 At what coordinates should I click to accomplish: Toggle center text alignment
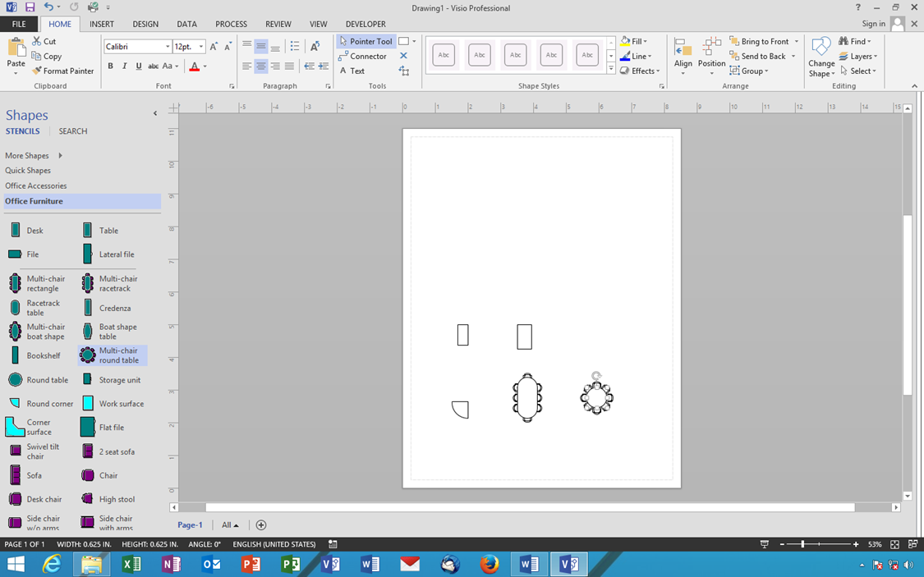pyautogui.click(x=261, y=66)
